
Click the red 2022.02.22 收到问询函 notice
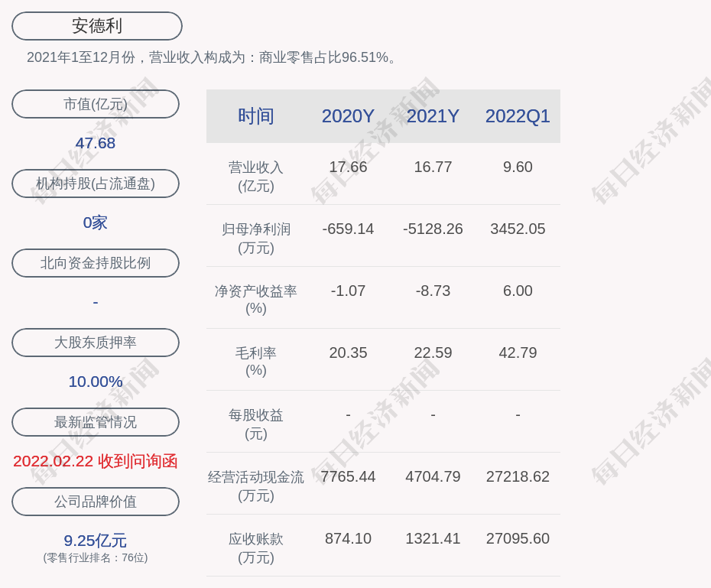tap(96, 461)
